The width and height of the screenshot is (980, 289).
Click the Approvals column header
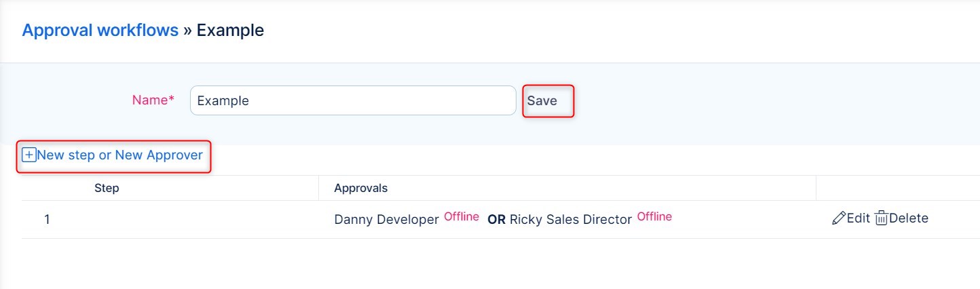point(360,188)
